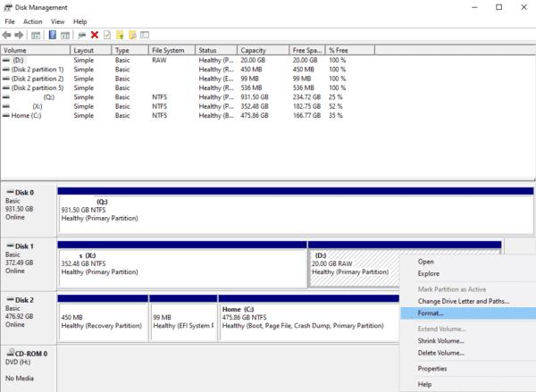Viewport: 536px width, 392px height.
Task: Choose Explore in the context menu
Action: 468,274
